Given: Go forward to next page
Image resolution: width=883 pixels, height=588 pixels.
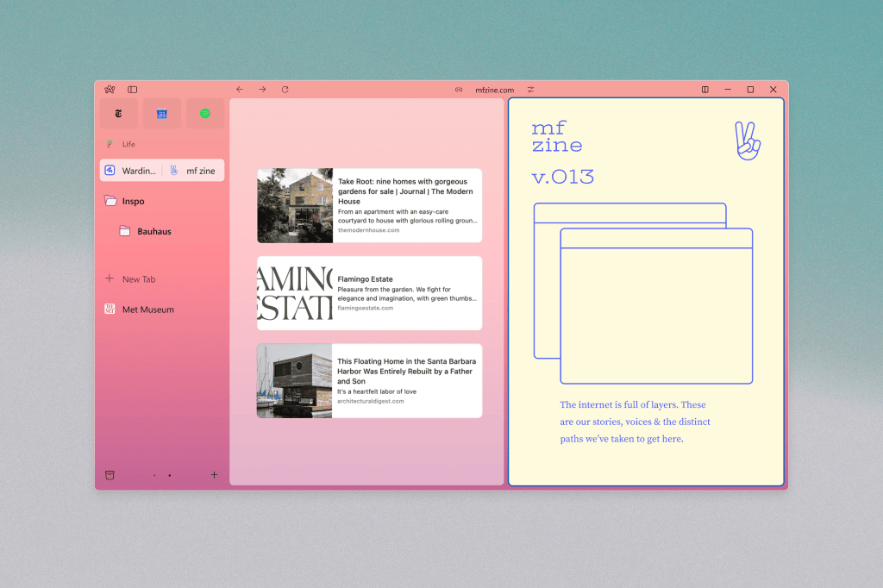Looking at the screenshot, I should (x=262, y=90).
